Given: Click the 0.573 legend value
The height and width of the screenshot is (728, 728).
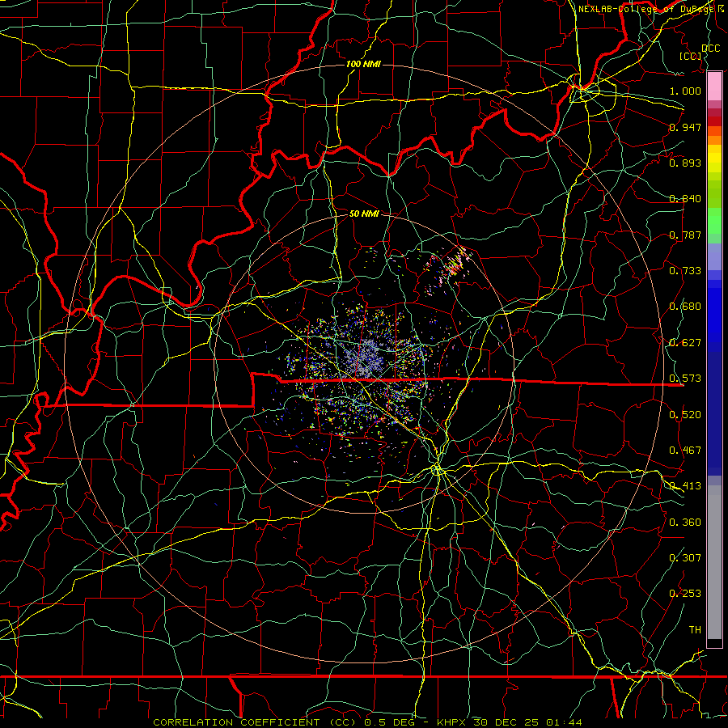Looking at the screenshot, I should (x=685, y=379).
